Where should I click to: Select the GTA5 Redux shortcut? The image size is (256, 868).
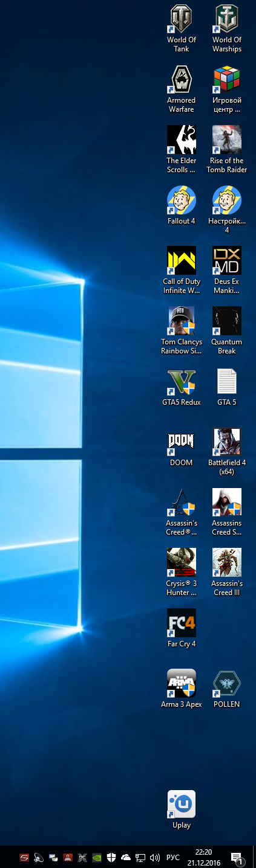coord(182,381)
